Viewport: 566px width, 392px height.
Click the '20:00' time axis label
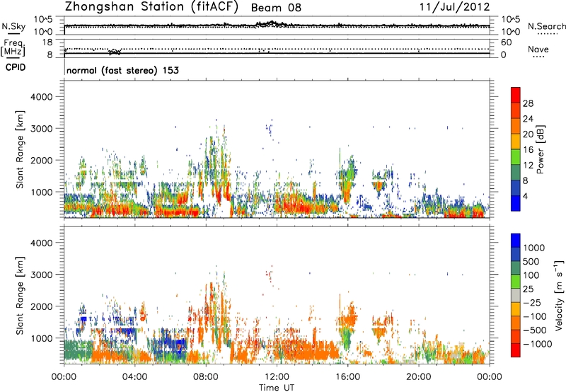tap(419, 377)
